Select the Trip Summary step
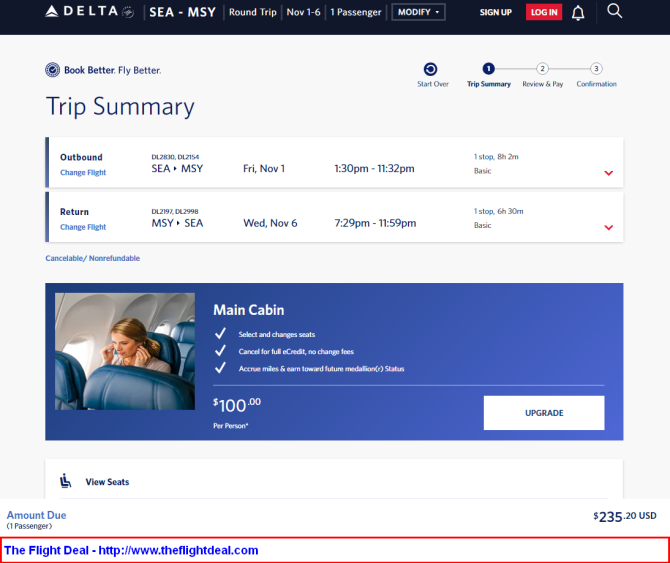The image size is (670, 563). 488,69
